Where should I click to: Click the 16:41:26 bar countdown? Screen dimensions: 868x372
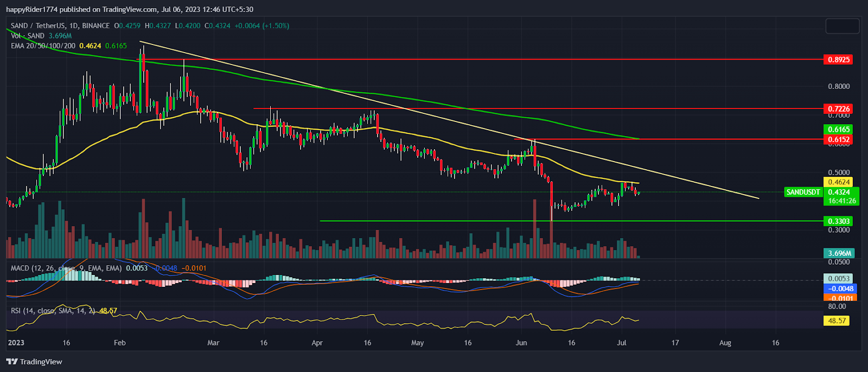[x=841, y=201]
